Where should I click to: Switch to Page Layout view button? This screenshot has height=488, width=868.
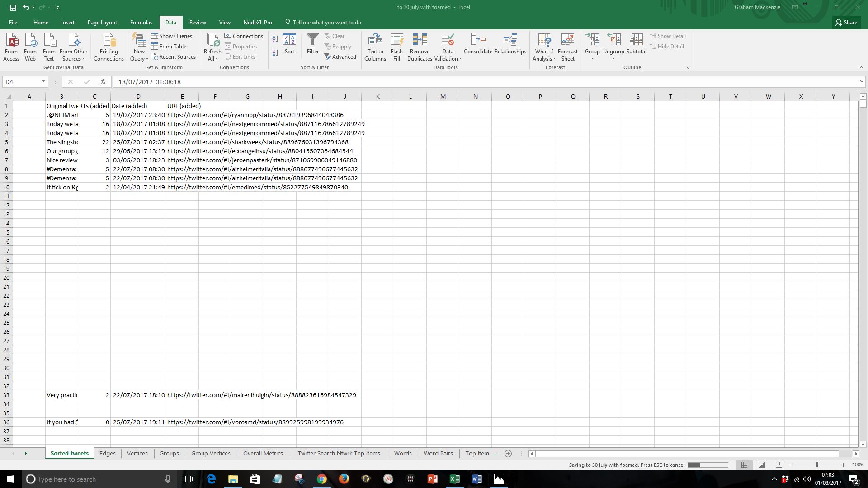[x=761, y=465]
